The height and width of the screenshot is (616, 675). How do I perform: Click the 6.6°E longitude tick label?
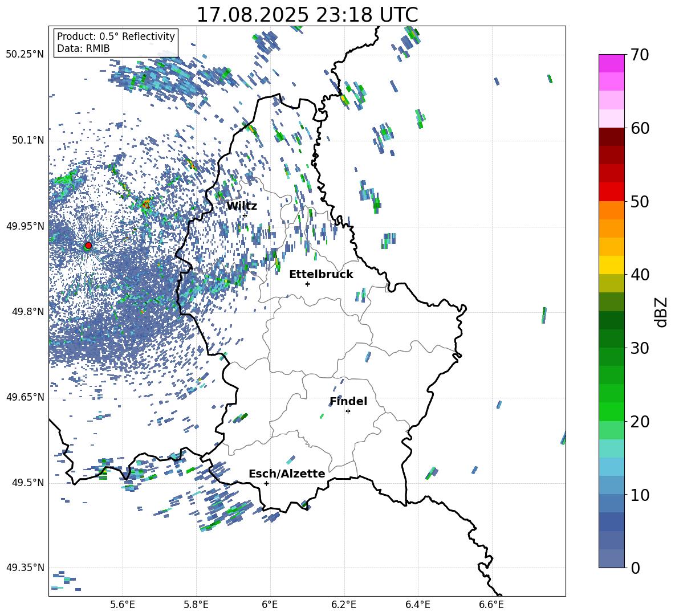(491, 605)
